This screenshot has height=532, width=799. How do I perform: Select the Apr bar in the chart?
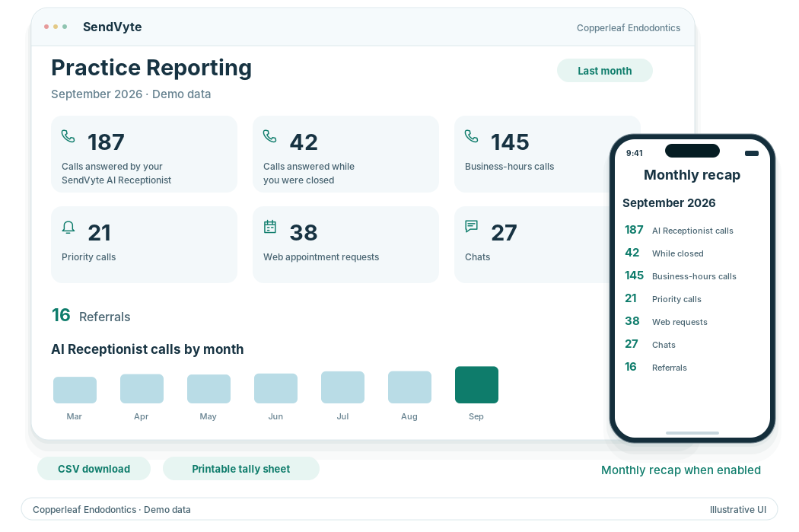(x=142, y=389)
